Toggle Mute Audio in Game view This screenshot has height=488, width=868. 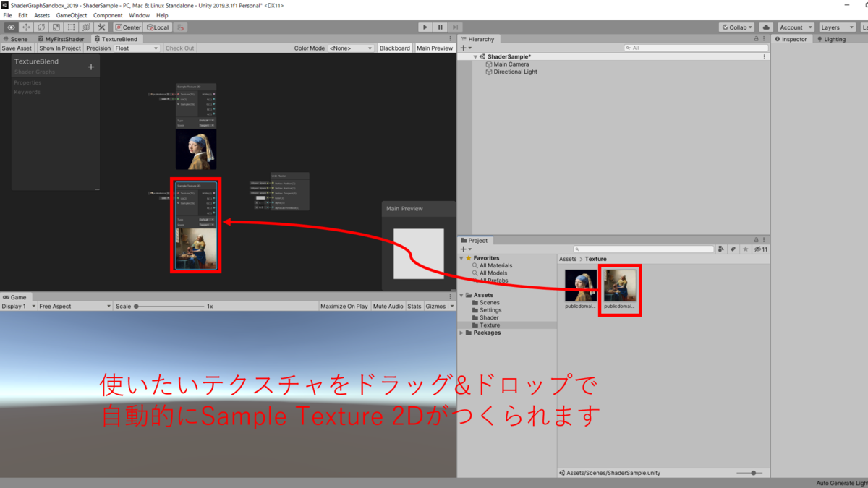(388, 306)
